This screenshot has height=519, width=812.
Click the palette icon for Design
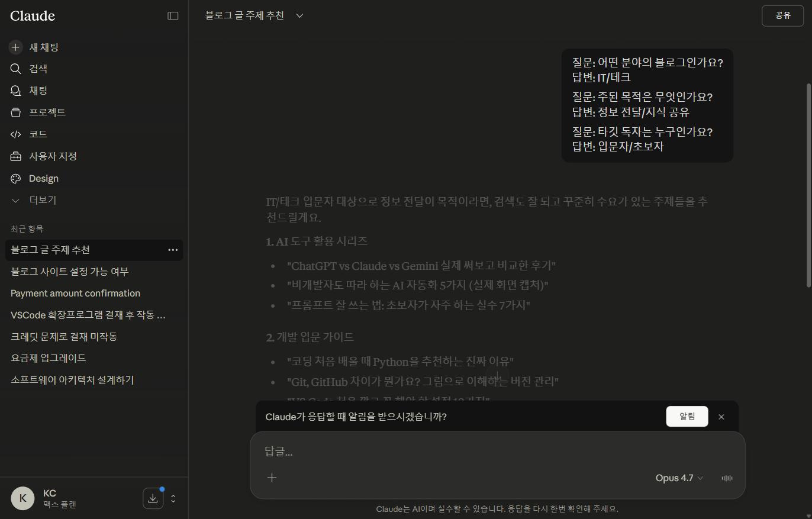click(x=16, y=178)
